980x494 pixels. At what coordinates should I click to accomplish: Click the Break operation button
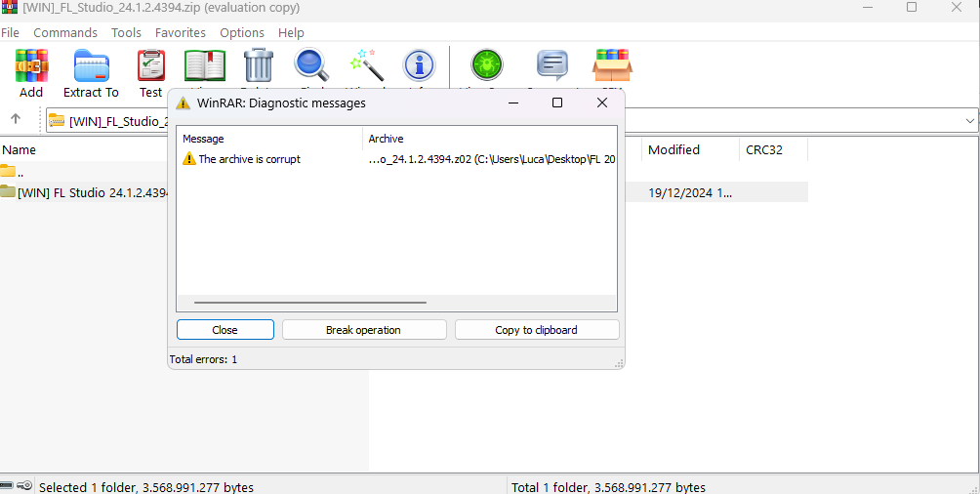pyautogui.click(x=364, y=330)
